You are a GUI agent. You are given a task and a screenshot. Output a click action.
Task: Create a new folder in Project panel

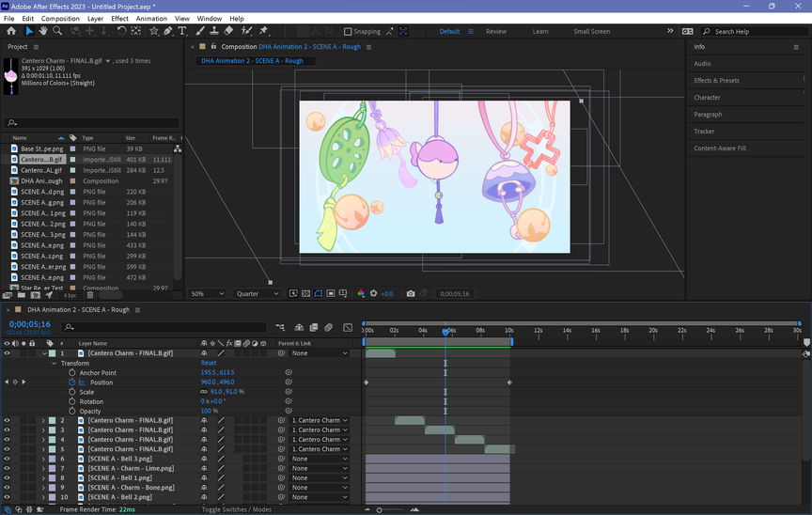pos(22,295)
